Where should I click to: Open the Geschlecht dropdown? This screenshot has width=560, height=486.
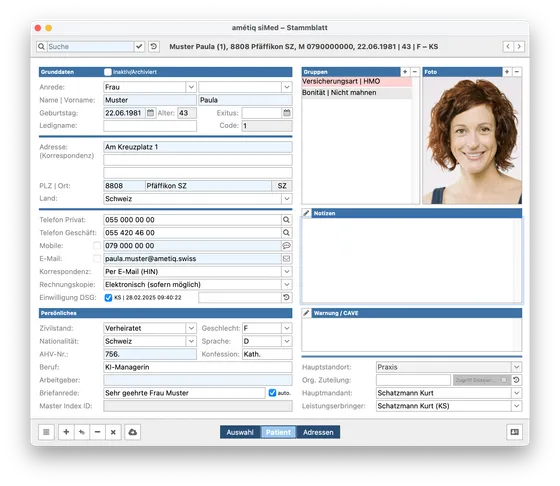click(287, 328)
